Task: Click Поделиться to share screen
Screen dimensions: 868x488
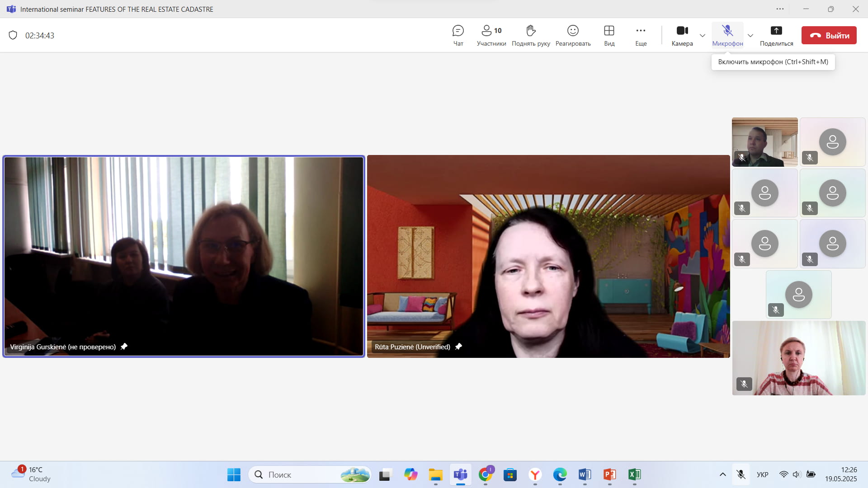Action: pyautogui.click(x=776, y=35)
